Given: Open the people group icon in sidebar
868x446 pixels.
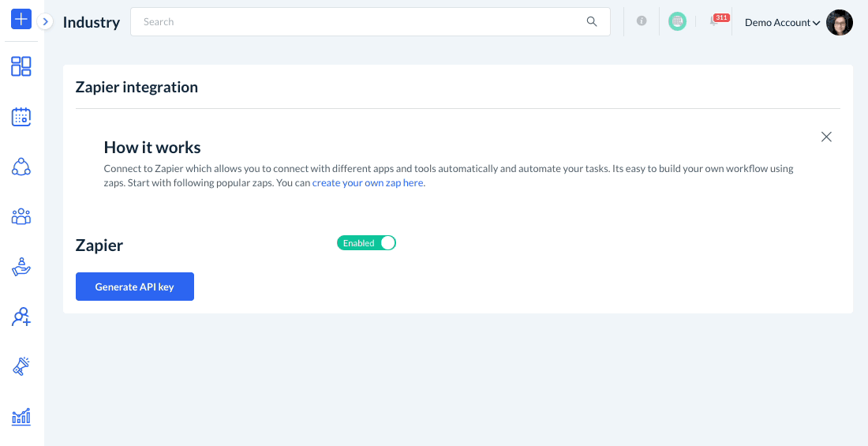Looking at the screenshot, I should [x=21, y=216].
